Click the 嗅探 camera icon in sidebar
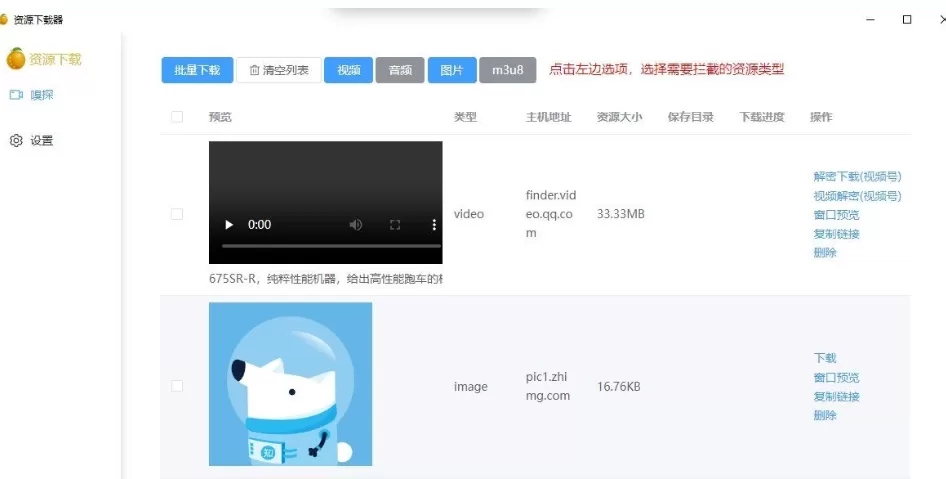 coord(16,95)
